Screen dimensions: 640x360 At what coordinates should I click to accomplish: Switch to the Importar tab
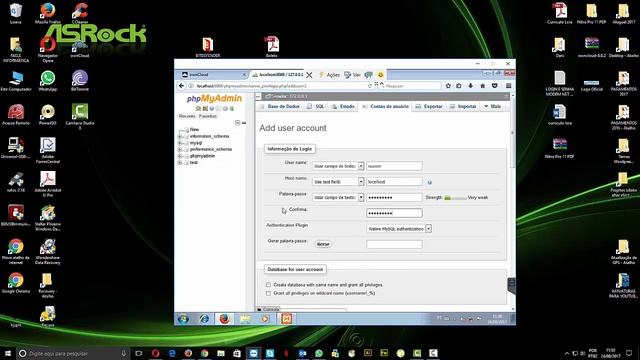[463, 107]
